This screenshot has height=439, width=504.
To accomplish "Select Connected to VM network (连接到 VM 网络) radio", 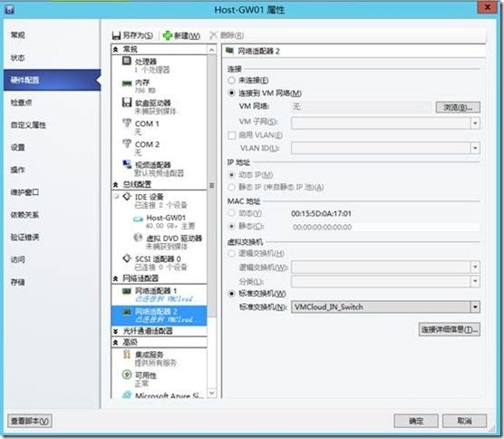I will click(231, 93).
